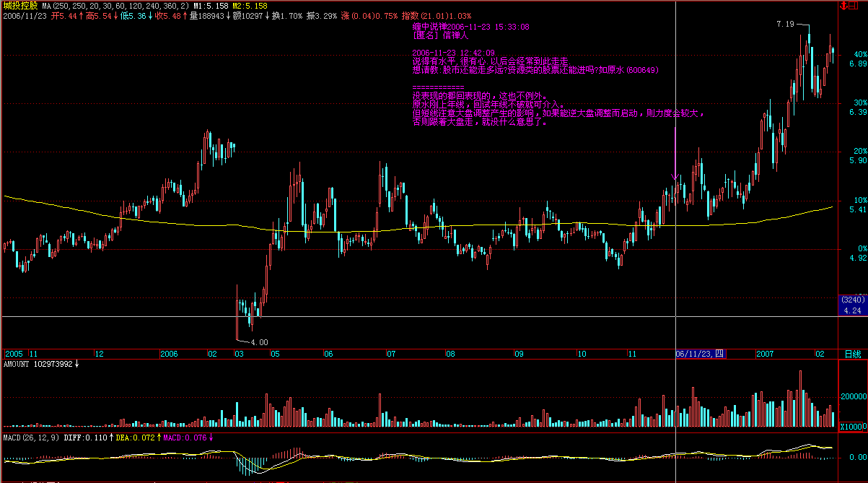Click the 2007 year mark on time axis

765,354
